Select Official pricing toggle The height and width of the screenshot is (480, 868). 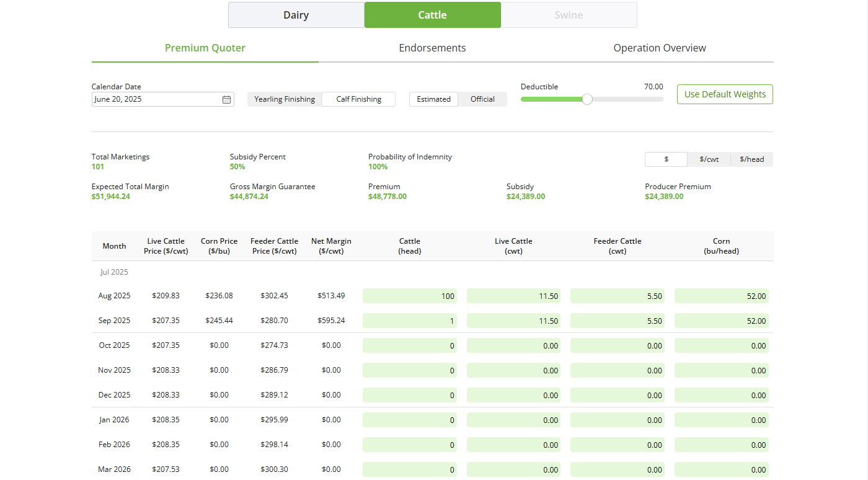(x=482, y=99)
